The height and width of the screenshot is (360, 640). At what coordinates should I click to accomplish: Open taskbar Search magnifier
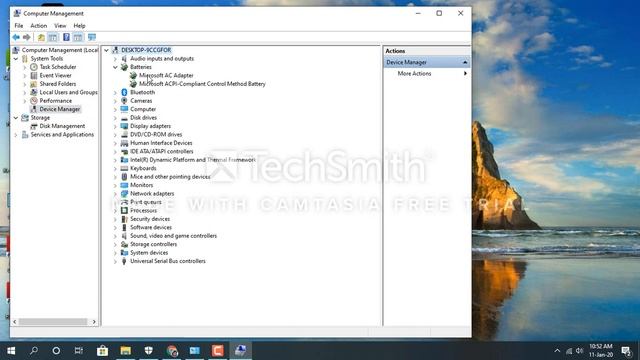pyautogui.click(x=34, y=351)
